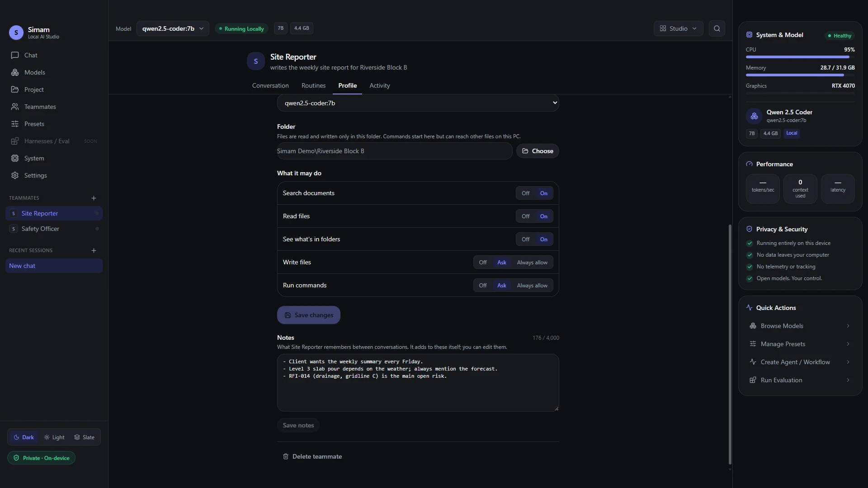Viewport: 868px width, 488px height.
Task: Turn Search documents Off
Action: [525, 193]
